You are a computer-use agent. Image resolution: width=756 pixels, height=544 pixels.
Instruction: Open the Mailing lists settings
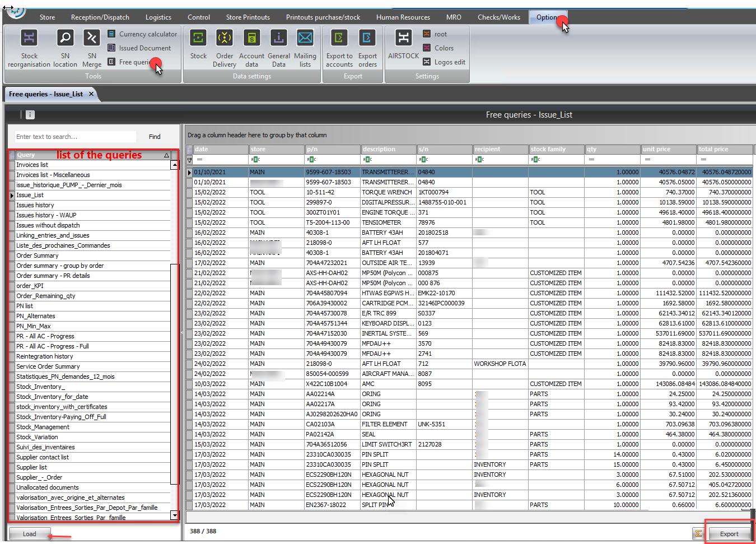click(305, 38)
